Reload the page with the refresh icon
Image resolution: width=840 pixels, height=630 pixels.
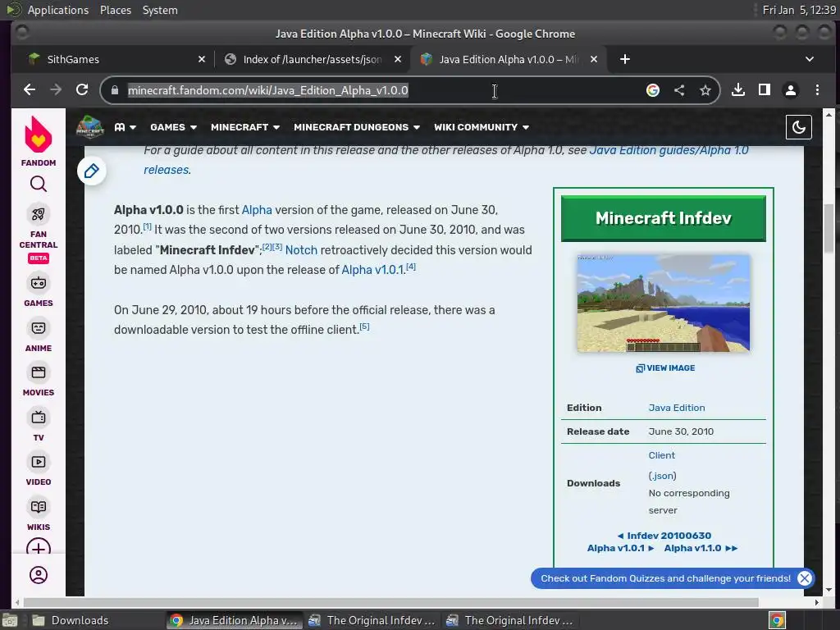(82, 89)
